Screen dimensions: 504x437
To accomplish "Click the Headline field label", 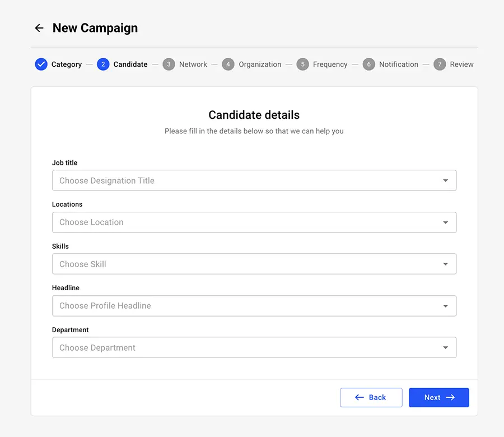I will (x=66, y=288).
